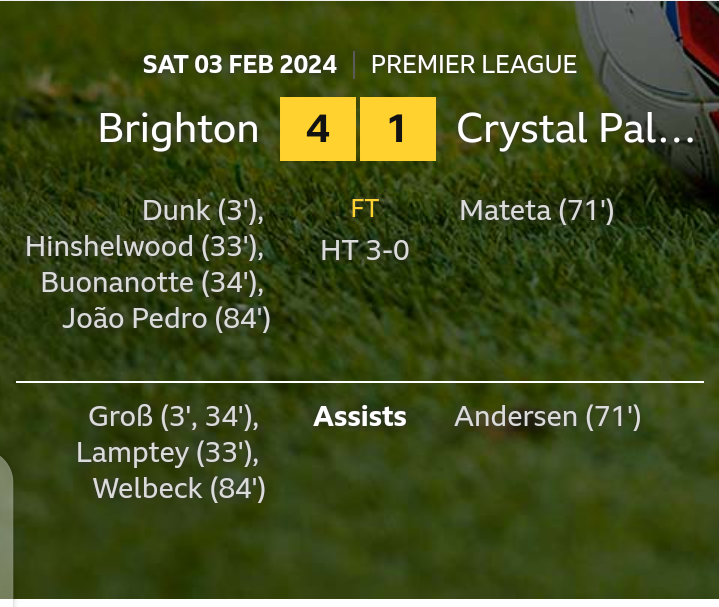Click assist provider Lamptey (33')
This screenshot has width=719, height=607.
pyautogui.click(x=167, y=453)
